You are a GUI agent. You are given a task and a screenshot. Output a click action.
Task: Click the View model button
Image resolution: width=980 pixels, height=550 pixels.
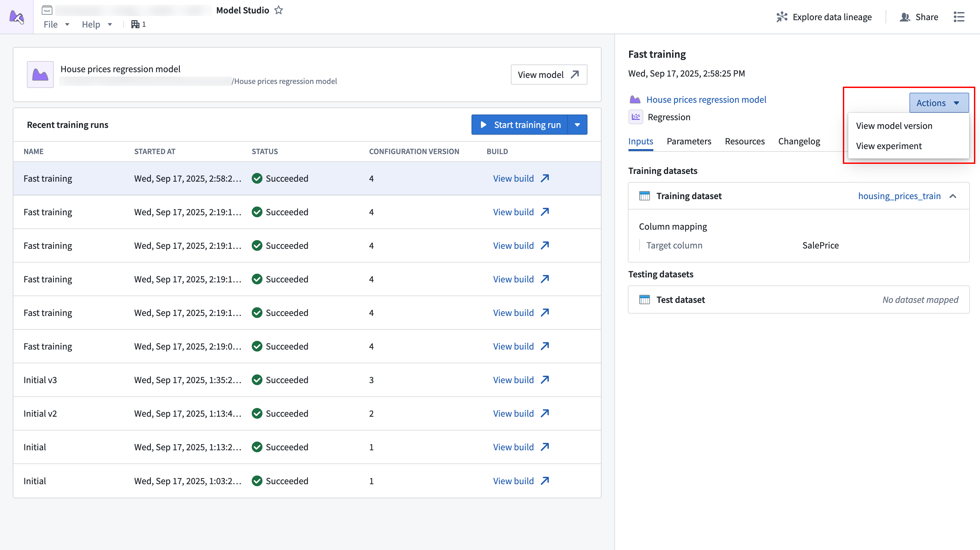click(548, 75)
